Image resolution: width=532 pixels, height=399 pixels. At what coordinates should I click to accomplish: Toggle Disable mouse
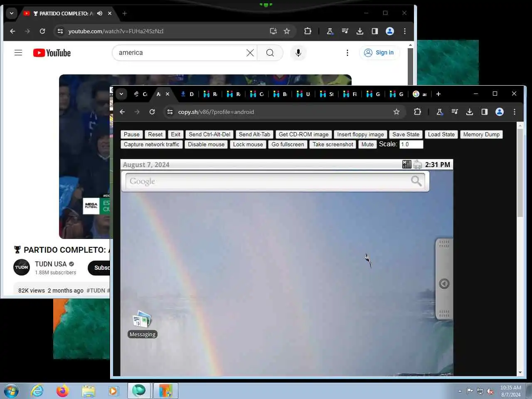pyautogui.click(x=206, y=144)
